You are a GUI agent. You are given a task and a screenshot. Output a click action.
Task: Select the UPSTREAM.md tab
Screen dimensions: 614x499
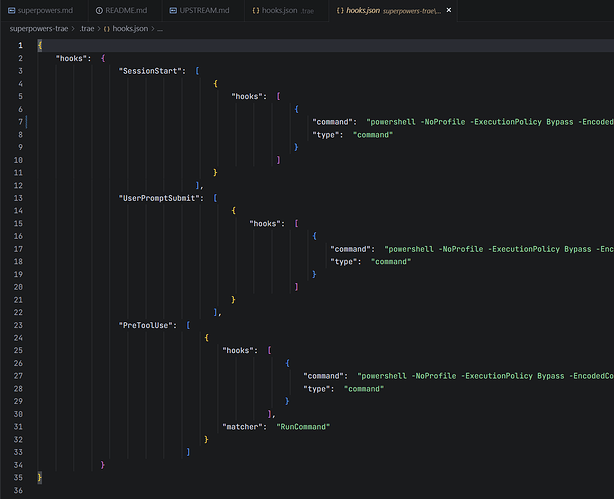(x=199, y=11)
